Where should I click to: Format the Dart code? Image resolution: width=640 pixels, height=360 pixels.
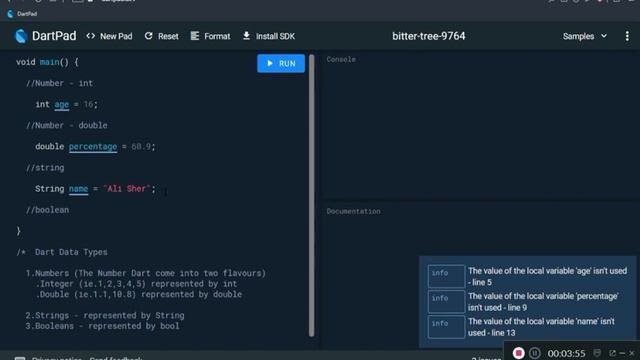click(x=210, y=36)
